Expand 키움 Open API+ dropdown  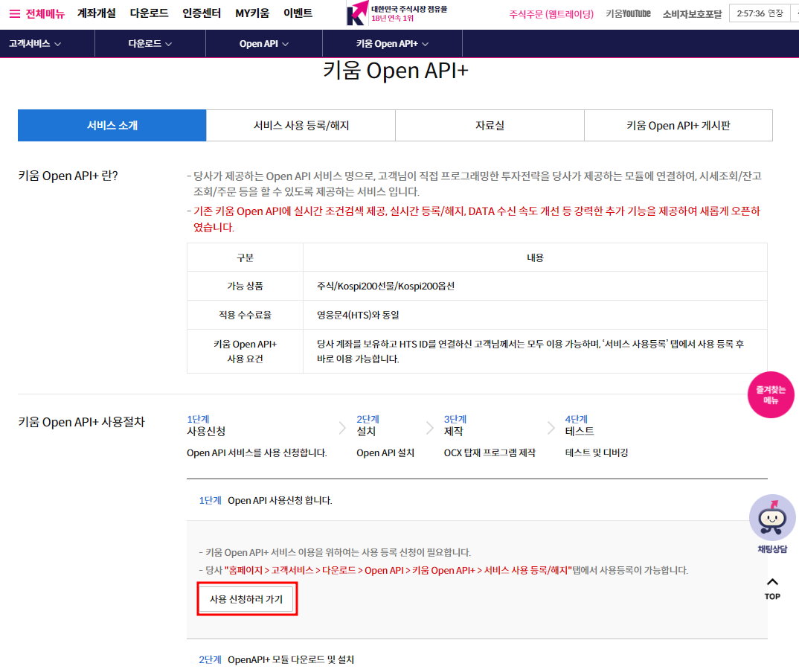click(392, 44)
